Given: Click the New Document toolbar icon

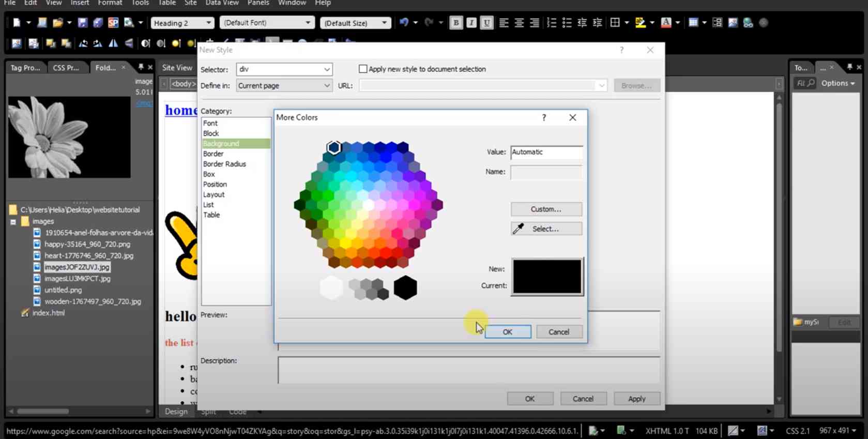Looking at the screenshot, I should pos(17,23).
